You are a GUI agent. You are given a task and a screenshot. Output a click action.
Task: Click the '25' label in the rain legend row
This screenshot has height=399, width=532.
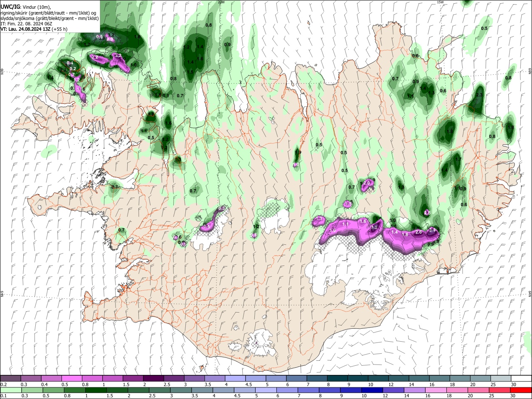pos(491,396)
